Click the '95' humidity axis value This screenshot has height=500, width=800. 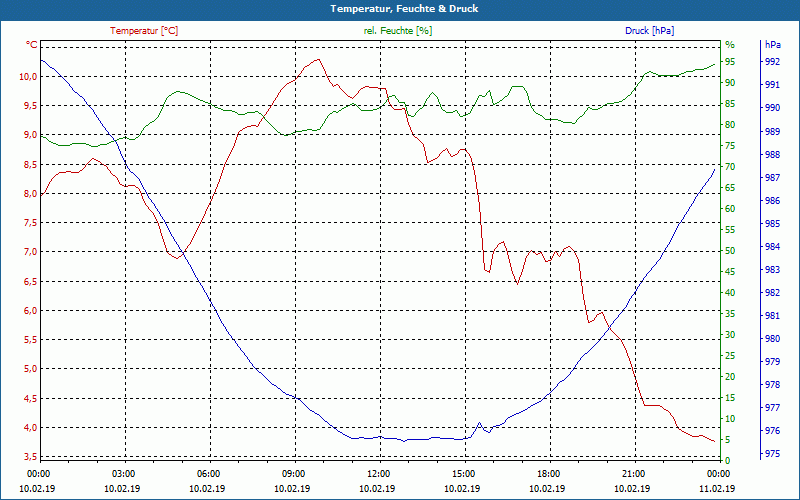[x=730, y=62]
